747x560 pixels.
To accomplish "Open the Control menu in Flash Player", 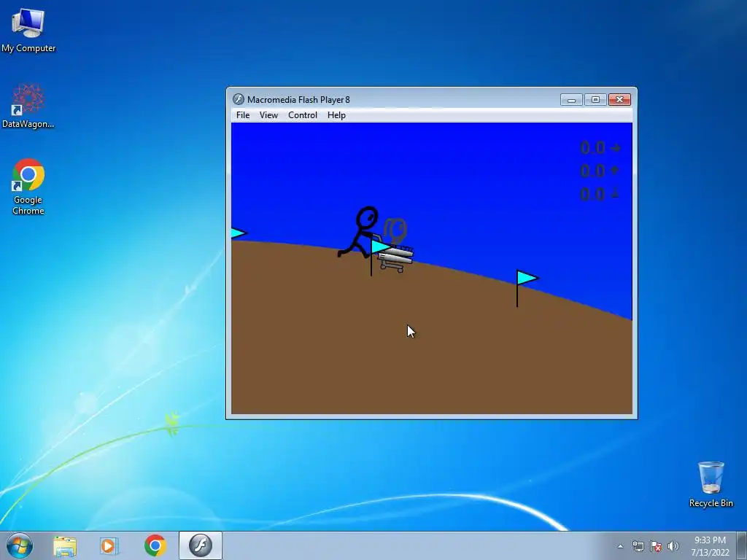I will coord(303,115).
